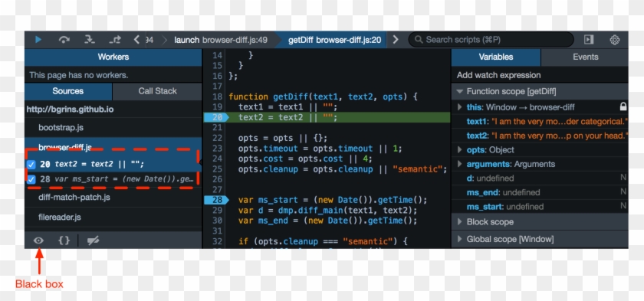Screen dimensions: 644x301
Task: Switch to the Call Stack tab
Action: pos(157,91)
